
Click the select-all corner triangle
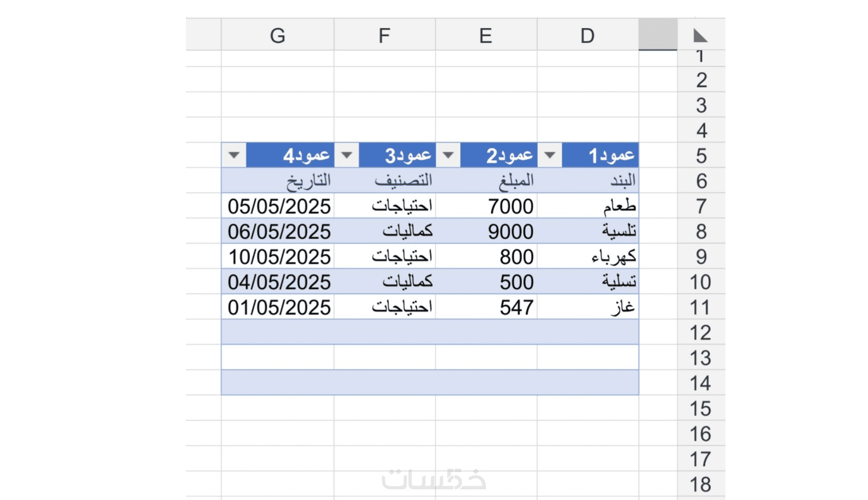700,36
